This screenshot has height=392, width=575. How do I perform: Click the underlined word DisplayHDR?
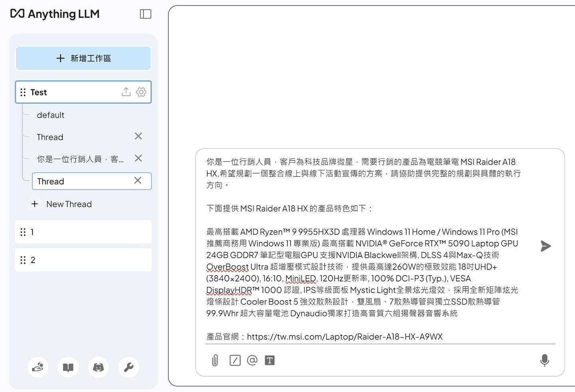(229, 290)
